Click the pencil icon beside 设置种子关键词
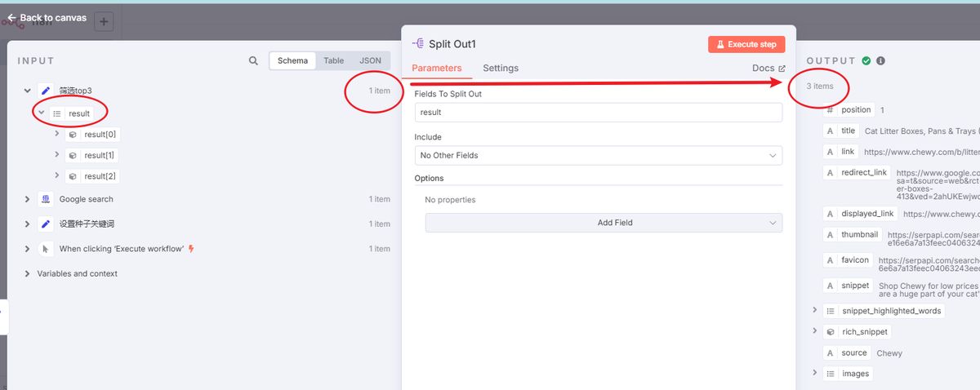This screenshot has width=980, height=390. [46, 224]
